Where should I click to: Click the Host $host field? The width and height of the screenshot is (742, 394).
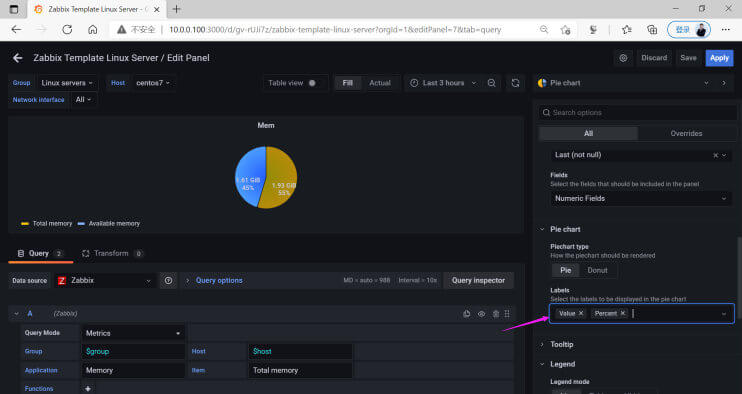coord(300,351)
